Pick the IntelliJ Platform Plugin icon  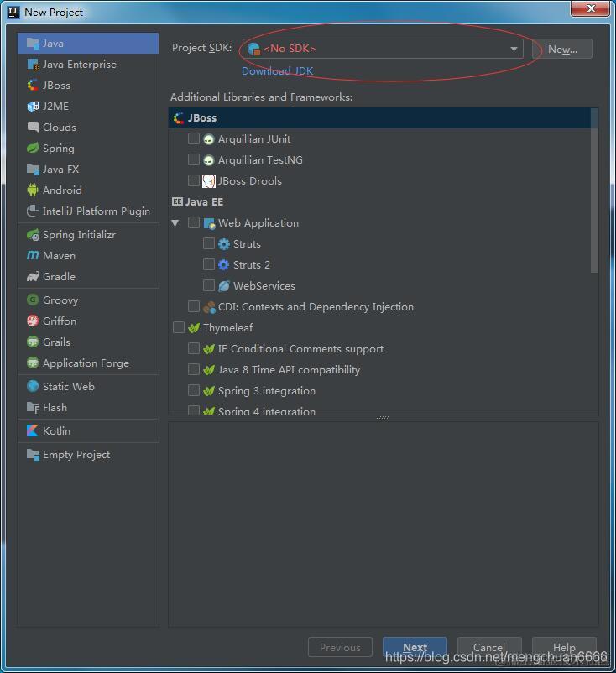(x=33, y=211)
